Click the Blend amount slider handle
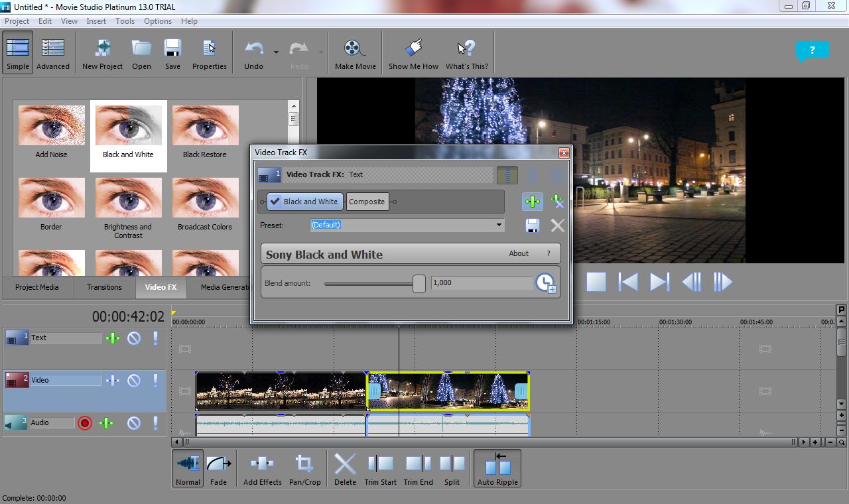This screenshot has height=504, width=849. click(x=419, y=283)
